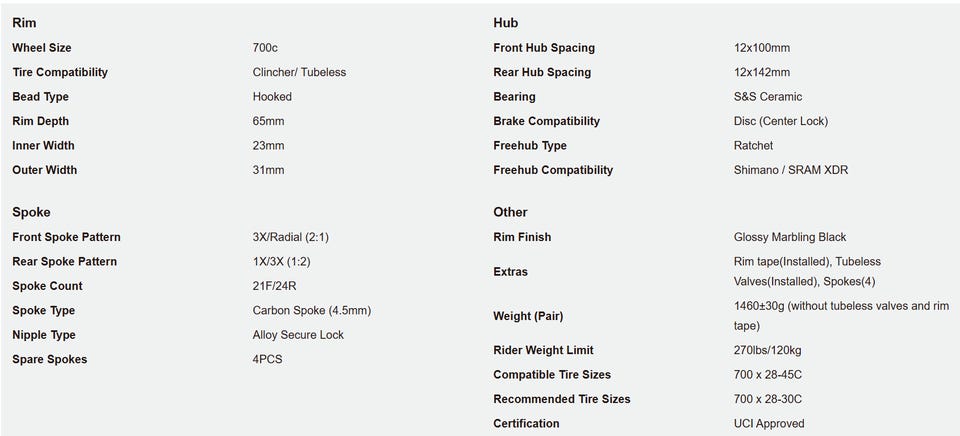The height and width of the screenshot is (436, 960).
Task: Select the Glossy Marbling Black finish value
Action: point(790,237)
